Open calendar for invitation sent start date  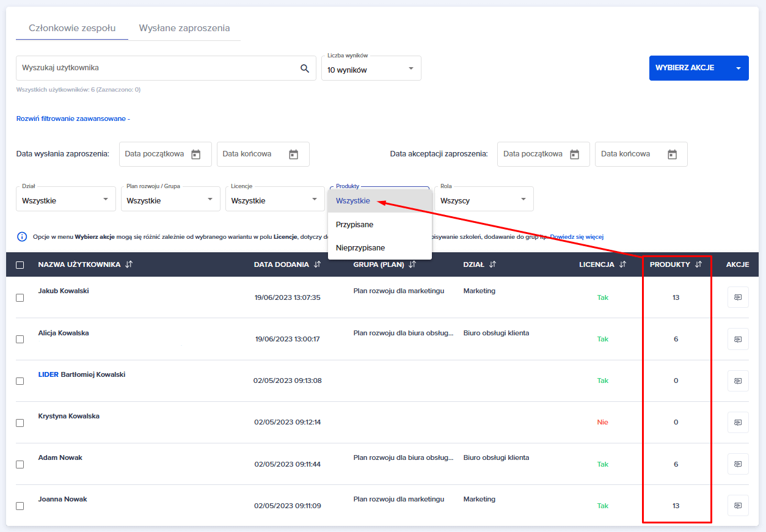[x=196, y=155]
